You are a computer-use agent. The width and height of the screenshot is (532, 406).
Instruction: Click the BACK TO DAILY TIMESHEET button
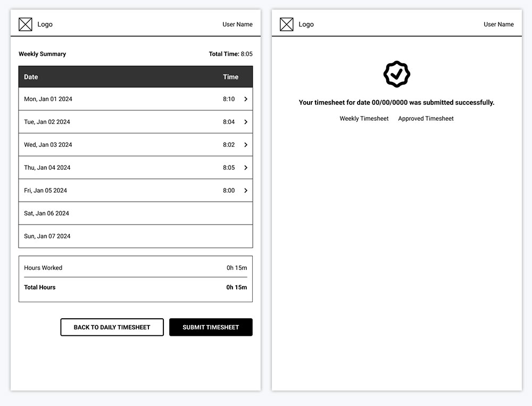coord(112,327)
